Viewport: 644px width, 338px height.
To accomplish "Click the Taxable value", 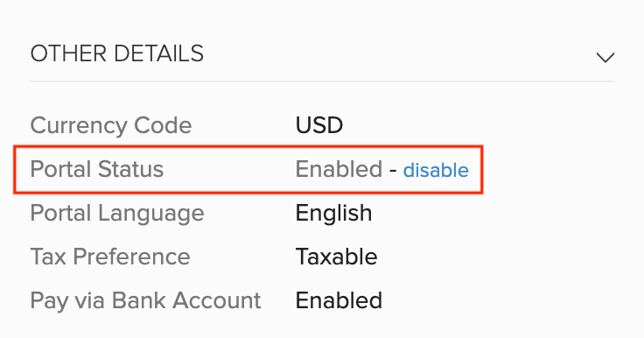I will click(x=336, y=257).
